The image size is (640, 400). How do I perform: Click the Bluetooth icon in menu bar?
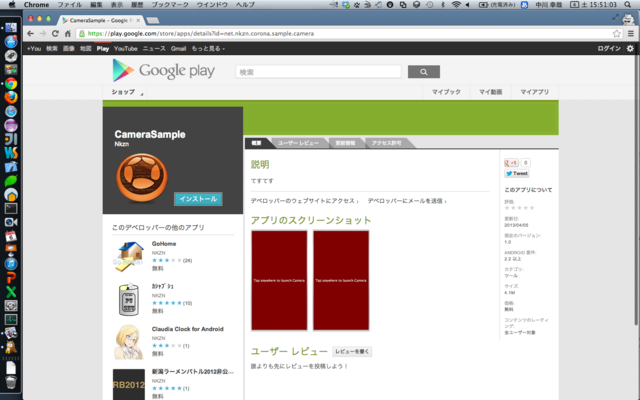(443, 4)
